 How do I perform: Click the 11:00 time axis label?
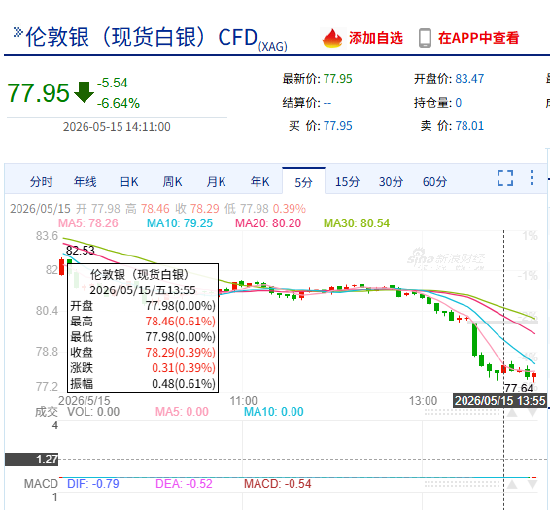[x=243, y=401]
